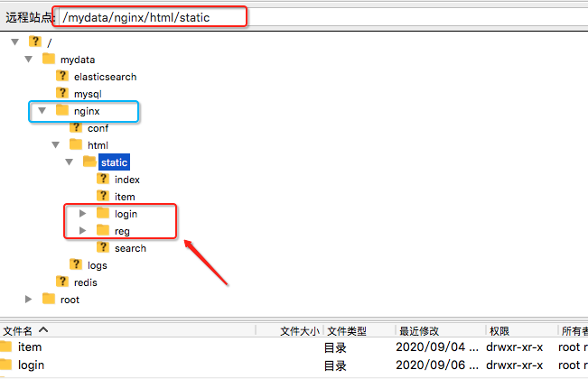Collapse the html folder node

(56, 145)
